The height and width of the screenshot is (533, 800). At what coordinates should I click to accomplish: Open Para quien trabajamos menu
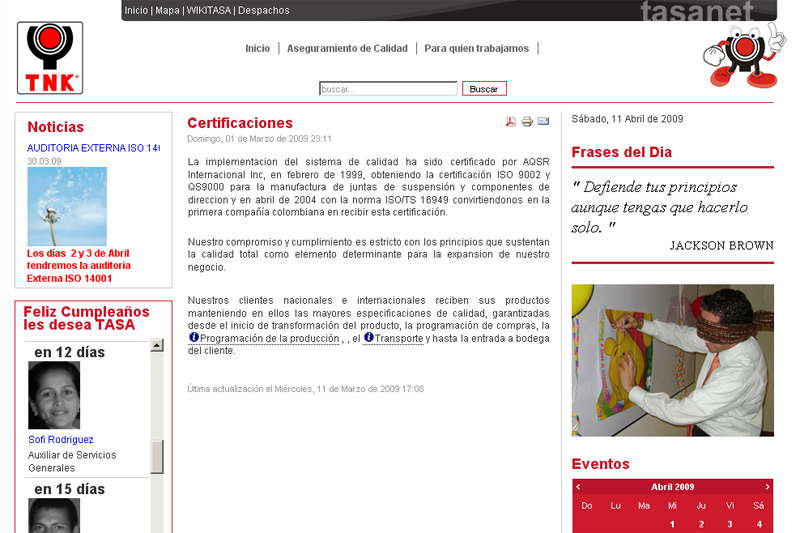(x=477, y=48)
